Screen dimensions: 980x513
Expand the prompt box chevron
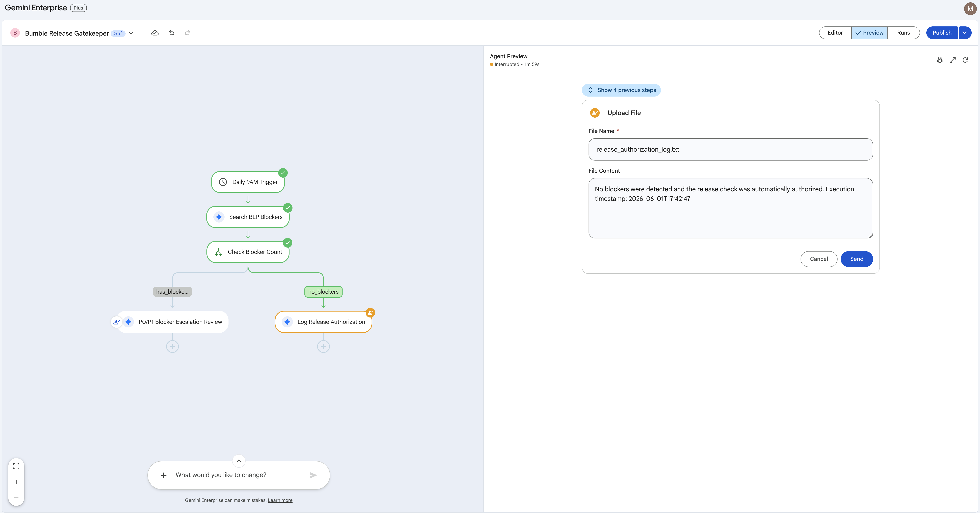238,461
